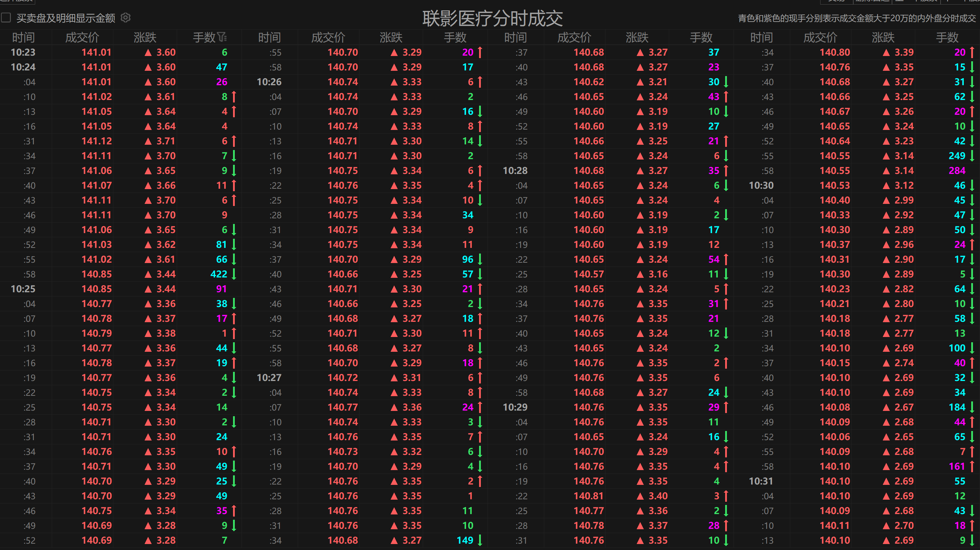The width and height of the screenshot is (980, 550).
Task: Select the 10:28 timestamp entry
Action: [515, 170]
